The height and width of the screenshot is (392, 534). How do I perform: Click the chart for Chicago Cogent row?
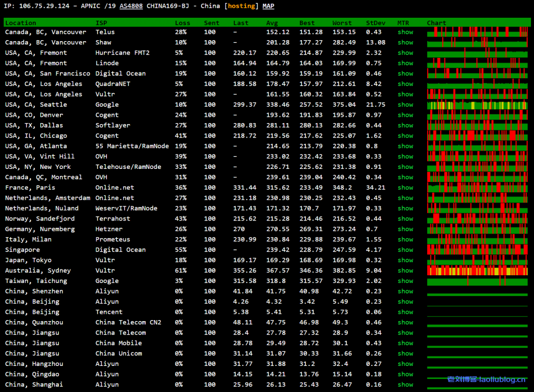477,136
